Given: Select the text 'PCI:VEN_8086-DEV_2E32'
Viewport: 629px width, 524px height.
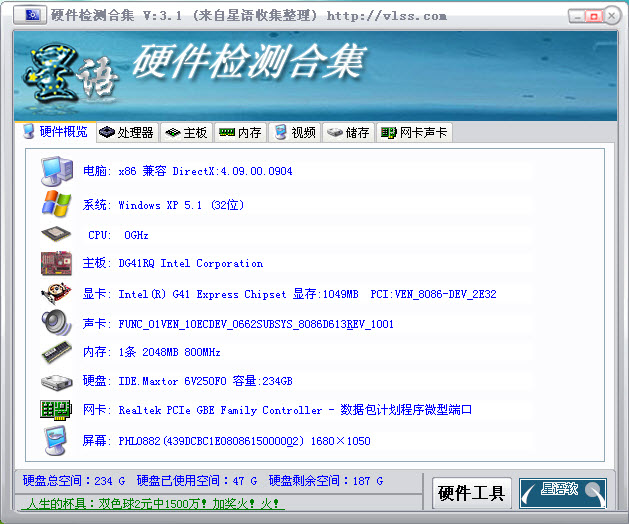Looking at the screenshot, I should [433, 294].
